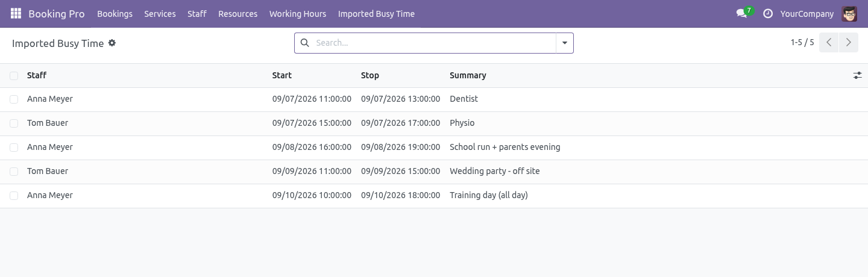Click the 1-5 / 5 pager counter
Screen dimensions: 868x277
[x=802, y=42]
